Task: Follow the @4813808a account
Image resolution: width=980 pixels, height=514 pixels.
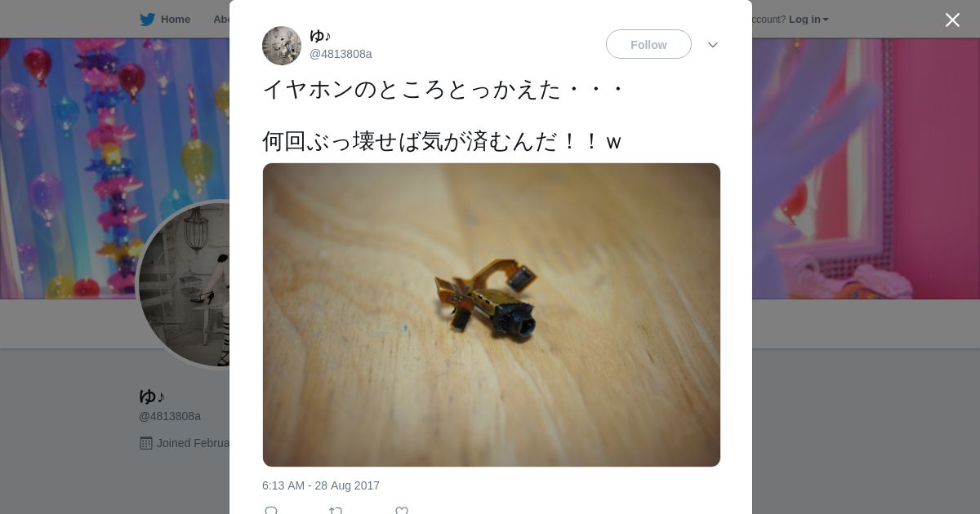Action: pos(648,45)
